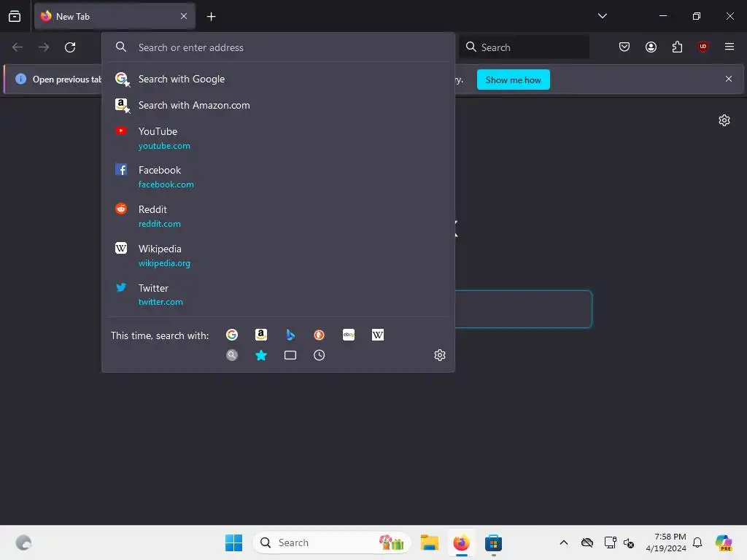Click the youtube.com URL text
Image resolution: width=747 pixels, height=560 pixels.
pos(164,146)
